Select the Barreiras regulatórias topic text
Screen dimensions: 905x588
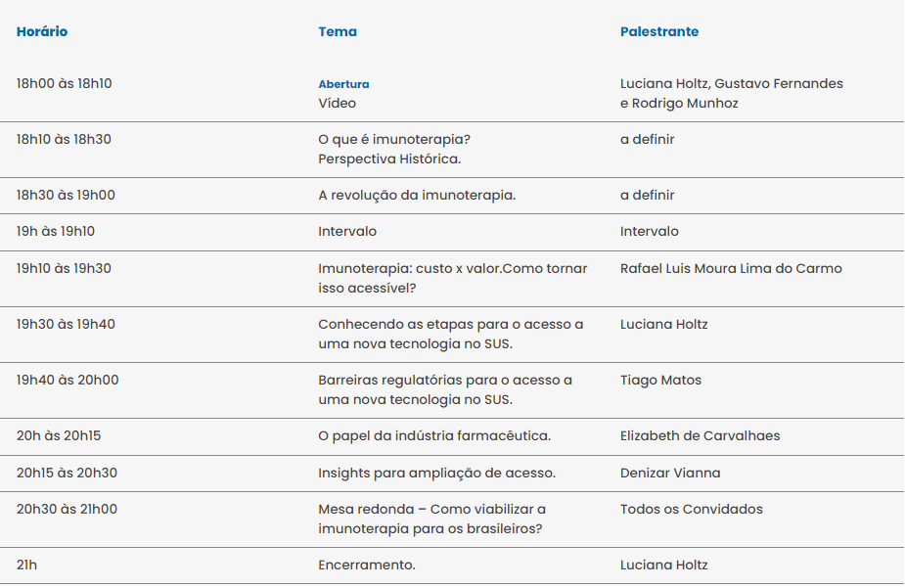tap(445, 380)
